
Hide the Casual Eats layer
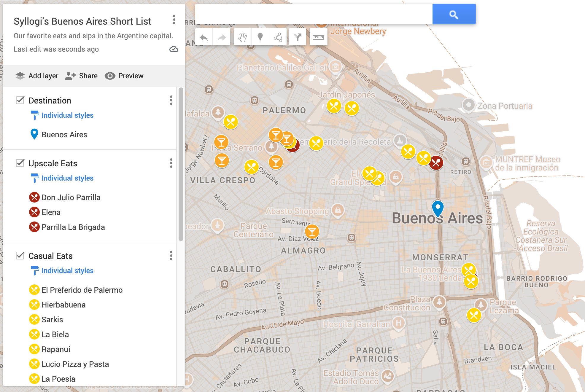click(x=20, y=256)
